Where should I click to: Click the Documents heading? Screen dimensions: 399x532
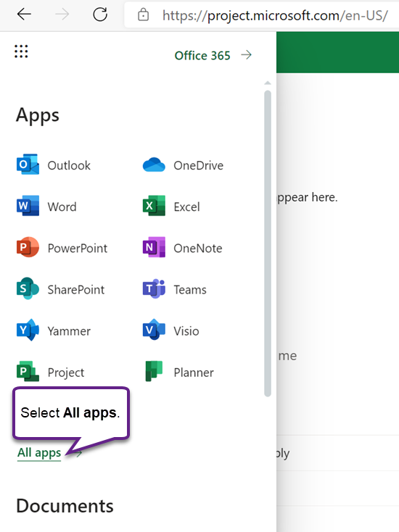tap(65, 506)
